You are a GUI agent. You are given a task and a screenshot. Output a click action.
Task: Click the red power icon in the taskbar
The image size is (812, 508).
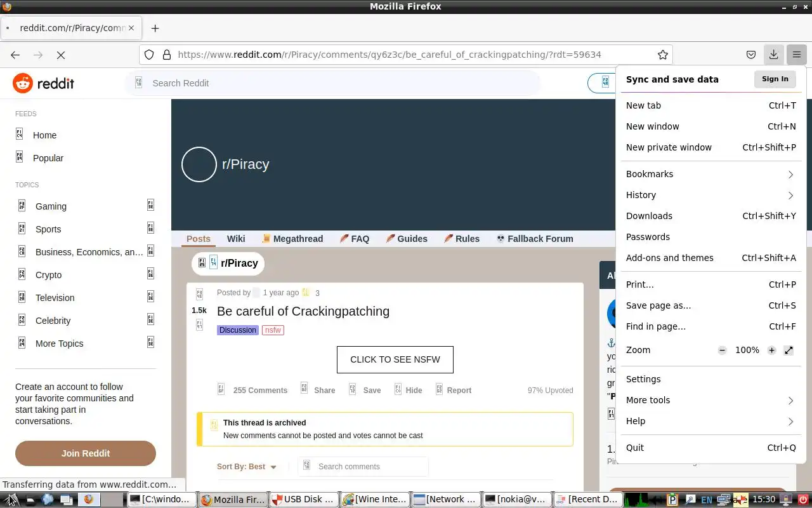[803, 499]
